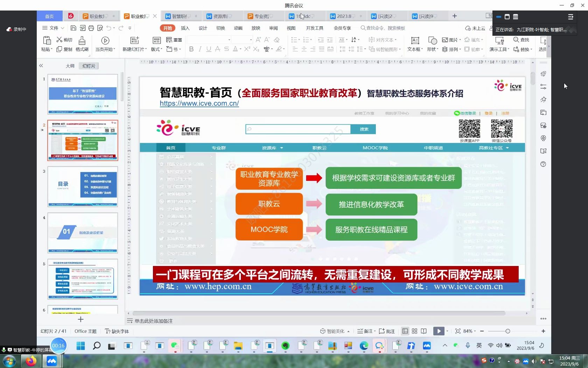The height and width of the screenshot is (368, 588).
Task: Toggle Italic formatting
Action: [x=200, y=49]
